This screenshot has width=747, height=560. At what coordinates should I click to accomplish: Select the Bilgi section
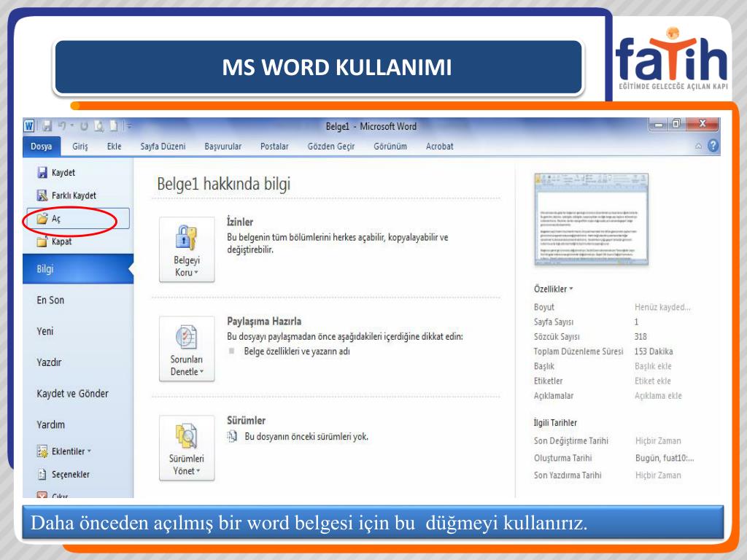tap(78, 268)
